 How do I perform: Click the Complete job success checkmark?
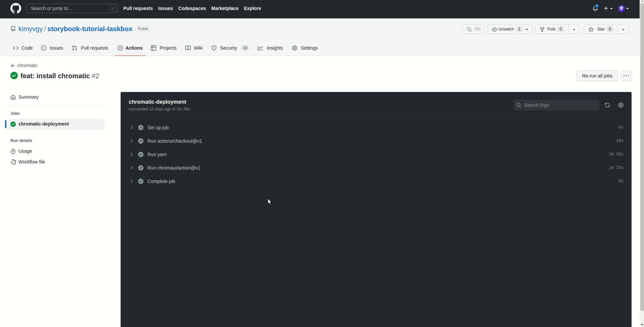click(x=141, y=181)
